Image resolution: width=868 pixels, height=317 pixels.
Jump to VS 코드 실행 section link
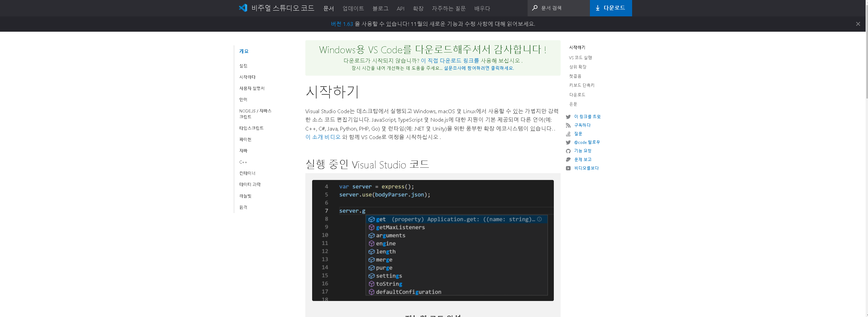[x=580, y=58]
